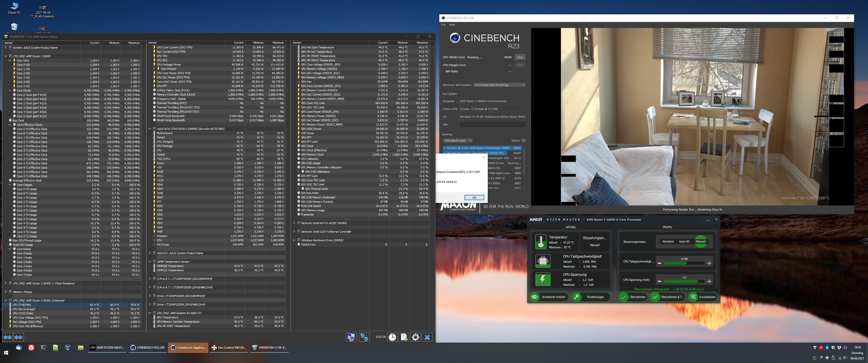
Task: Collapse CPU [#0]: AMD Ryzen 5 5600X tree
Action: coord(6,56)
